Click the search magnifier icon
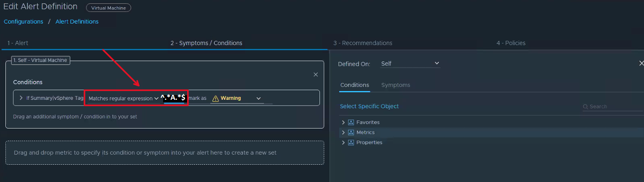The width and height of the screenshot is (644, 182). point(586,107)
